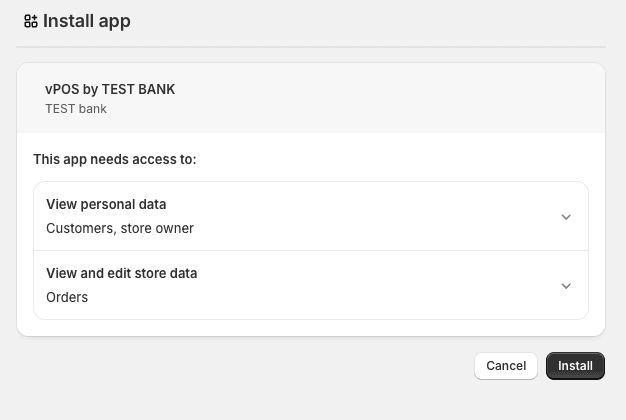
Task: Click the word "Customers" in personal data row
Action: [80, 228]
